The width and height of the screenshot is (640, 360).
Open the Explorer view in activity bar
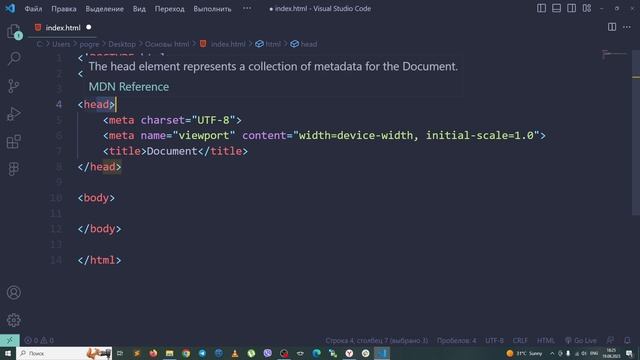pos(14,31)
